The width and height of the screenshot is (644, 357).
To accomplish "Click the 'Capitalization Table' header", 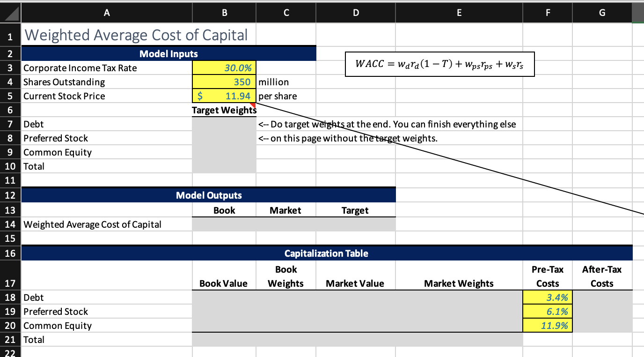I will click(327, 253).
